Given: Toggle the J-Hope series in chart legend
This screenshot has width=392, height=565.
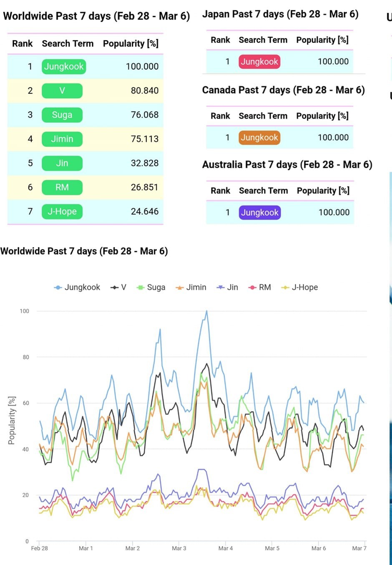Looking at the screenshot, I should pos(300,287).
